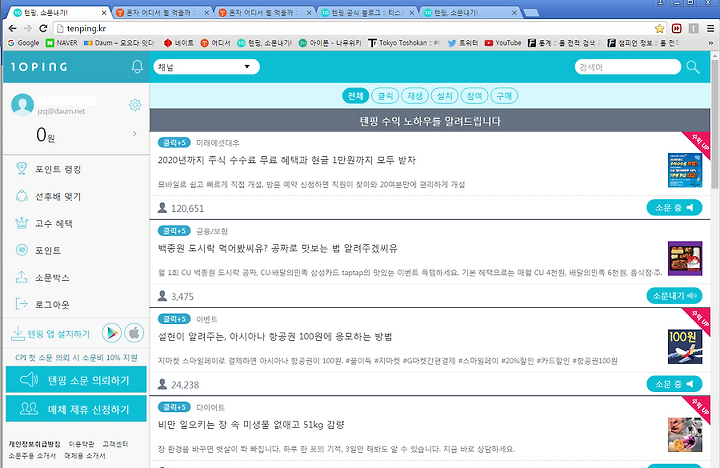Click the user profile avatar
The width and height of the screenshot is (720, 468).
pos(22,105)
